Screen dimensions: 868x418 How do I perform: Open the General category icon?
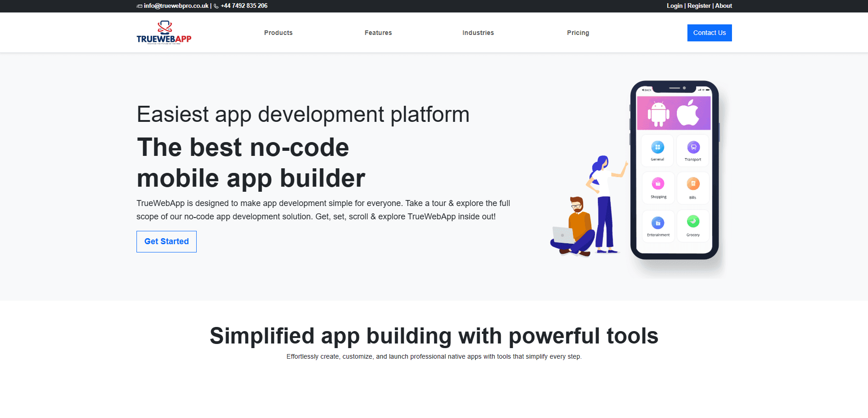tap(657, 148)
